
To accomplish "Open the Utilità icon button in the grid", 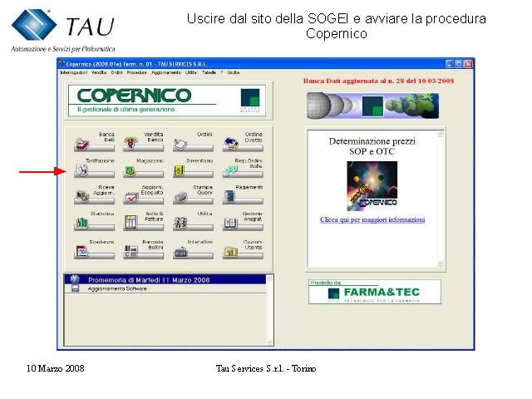I will coord(193,224).
